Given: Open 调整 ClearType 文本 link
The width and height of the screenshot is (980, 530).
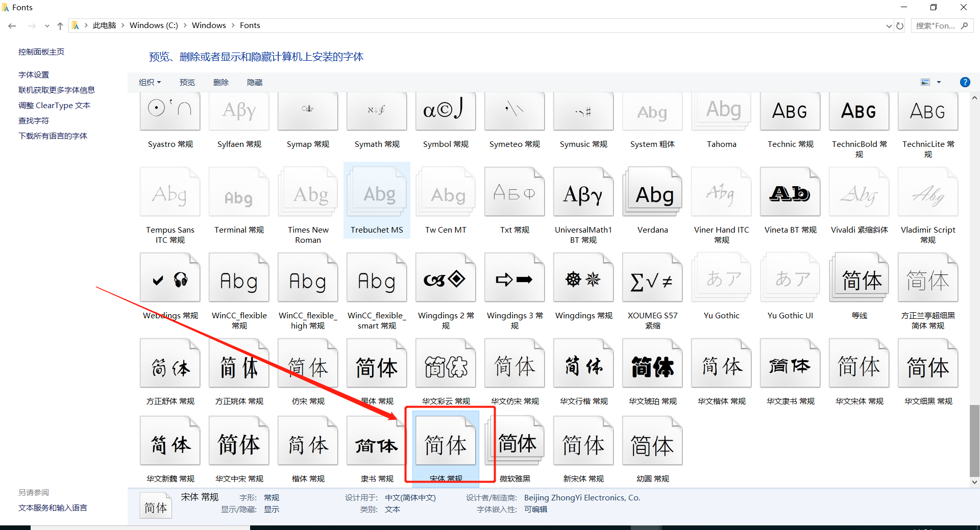Looking at the screenshot, I should point(54,106).
